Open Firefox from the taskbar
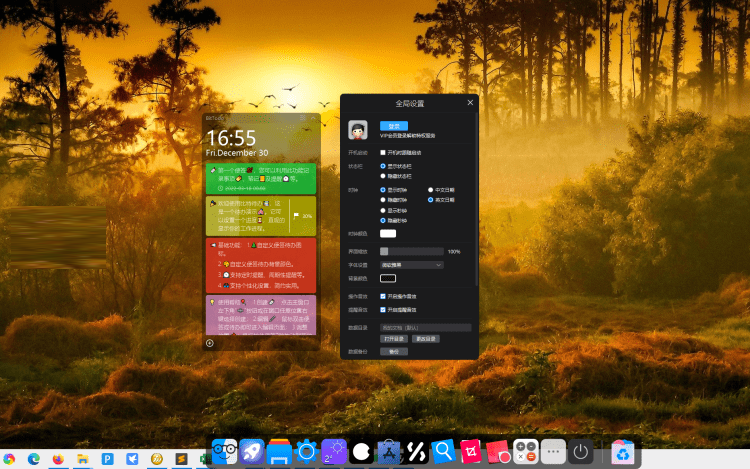 click(58, 459)
